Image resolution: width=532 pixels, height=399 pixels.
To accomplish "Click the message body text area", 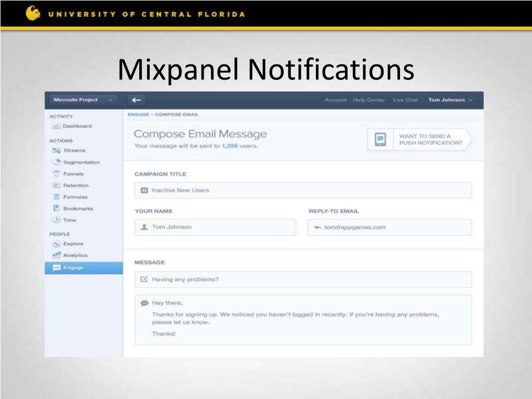I will [303, 320].
